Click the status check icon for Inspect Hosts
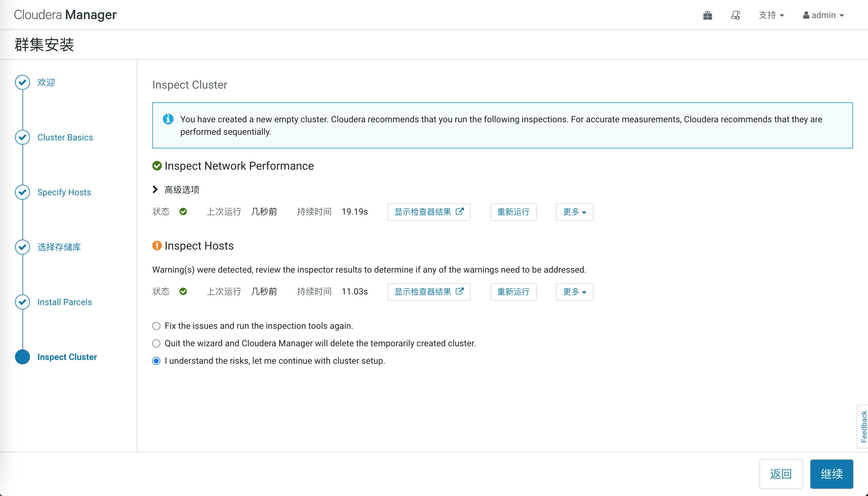Image resolution: width=868 pixels, height=496 pixels. coord(183,292)
